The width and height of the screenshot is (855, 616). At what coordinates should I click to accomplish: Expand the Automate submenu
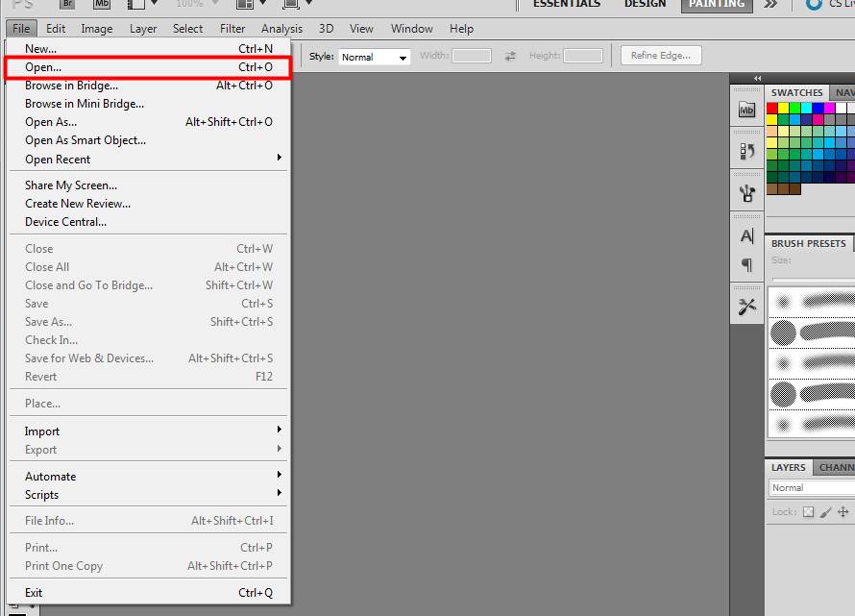[x=148, y=477]
